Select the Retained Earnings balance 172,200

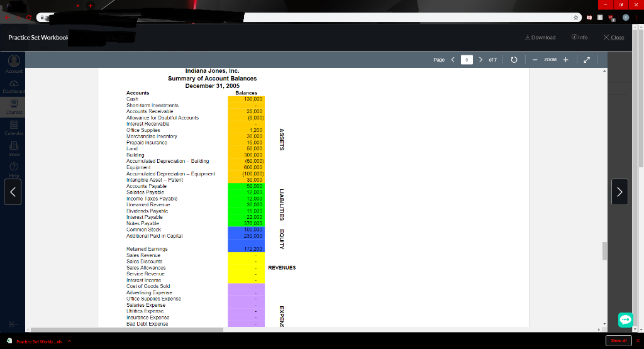pos(246,249)
